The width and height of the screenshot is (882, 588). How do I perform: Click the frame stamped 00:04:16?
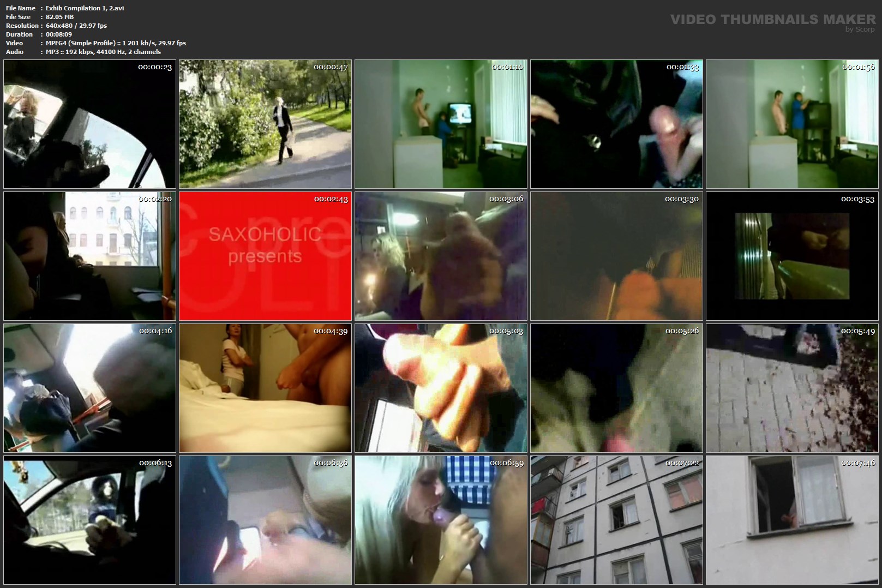pos(89,388)
